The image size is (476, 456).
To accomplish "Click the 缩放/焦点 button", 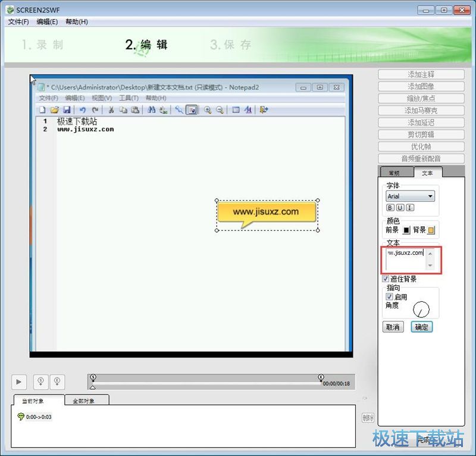I will (421, 98).
